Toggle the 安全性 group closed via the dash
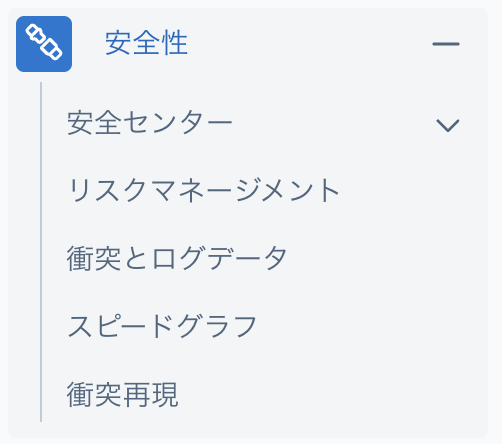The height and width of the screenshot is (444, 502). click(446, 44)
